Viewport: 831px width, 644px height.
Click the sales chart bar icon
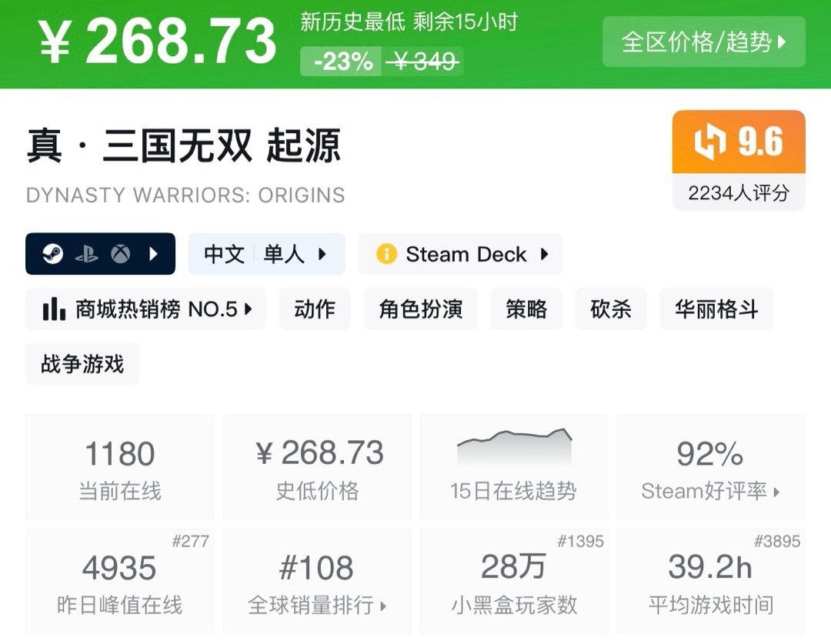click(x=54, y=309)
